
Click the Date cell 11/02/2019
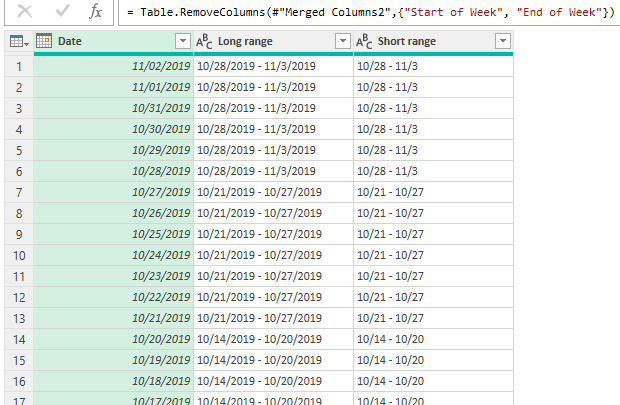[113, 66]
